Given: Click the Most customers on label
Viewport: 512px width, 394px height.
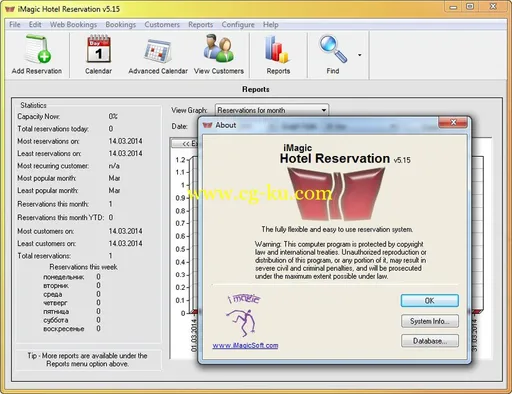Looking at the screenshot, I should tap(46, 231).
